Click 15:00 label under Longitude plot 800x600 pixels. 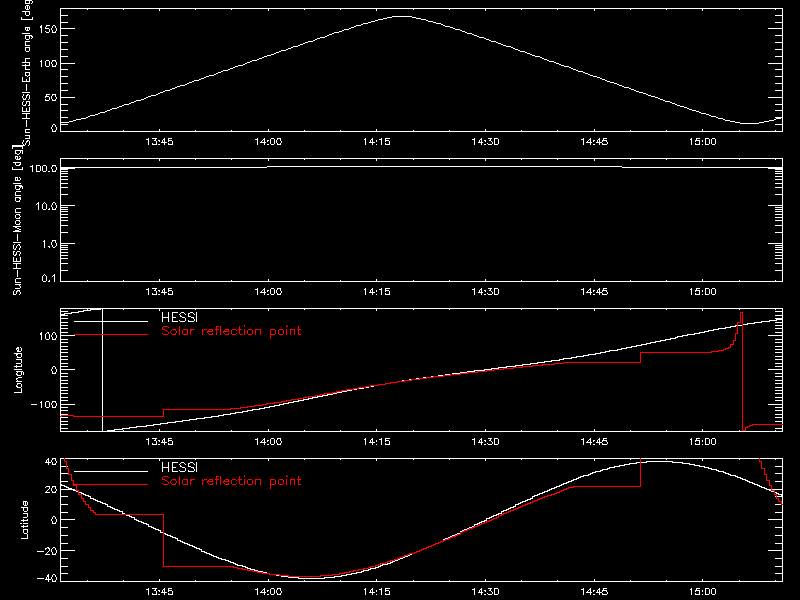point(703,442)
